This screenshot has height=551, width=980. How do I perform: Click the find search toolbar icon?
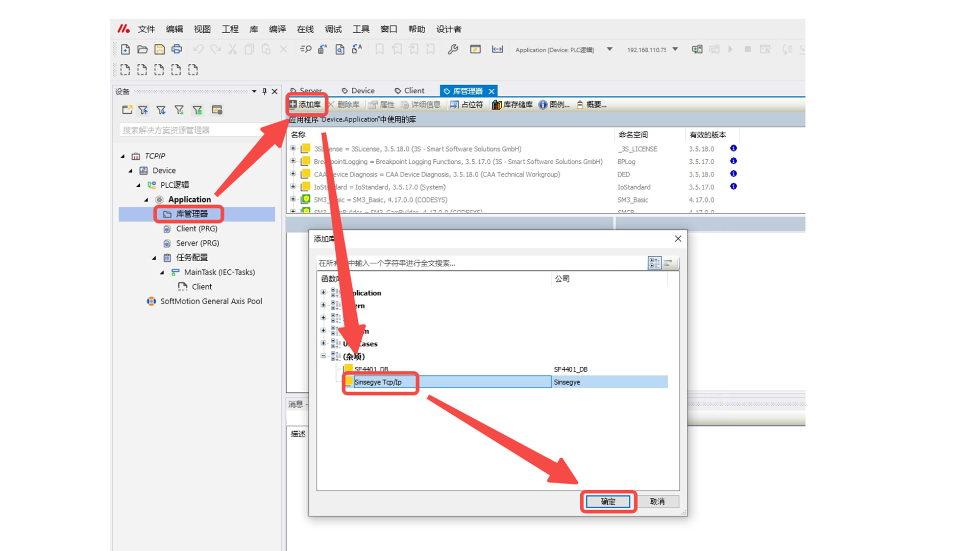coord(306,49)
